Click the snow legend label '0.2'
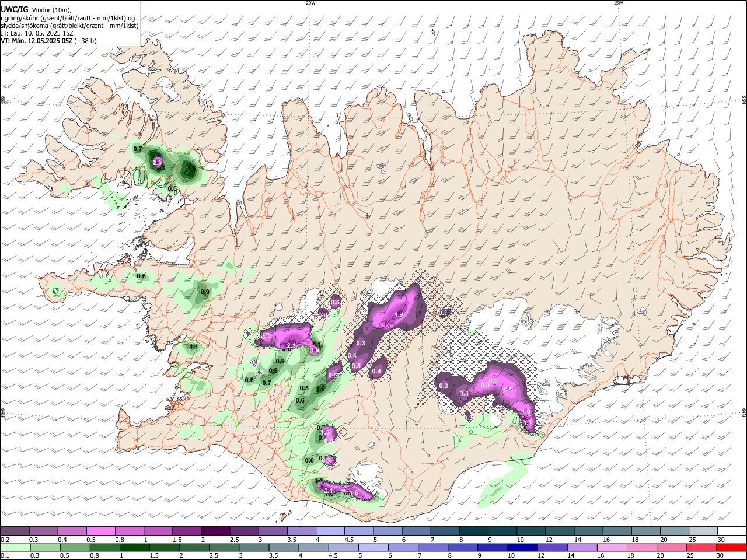 (x=6, y=540)
